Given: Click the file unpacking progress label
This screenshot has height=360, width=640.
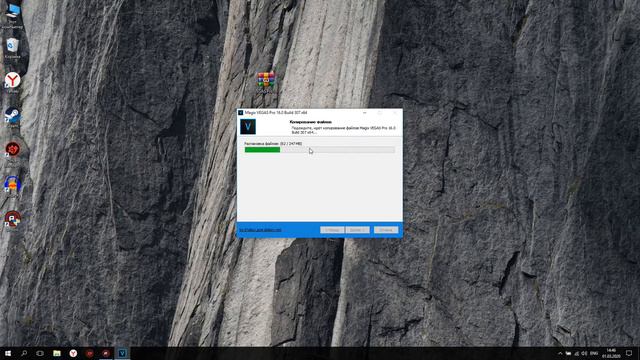Looking at the screenshot, I should [x=273, y=144].
